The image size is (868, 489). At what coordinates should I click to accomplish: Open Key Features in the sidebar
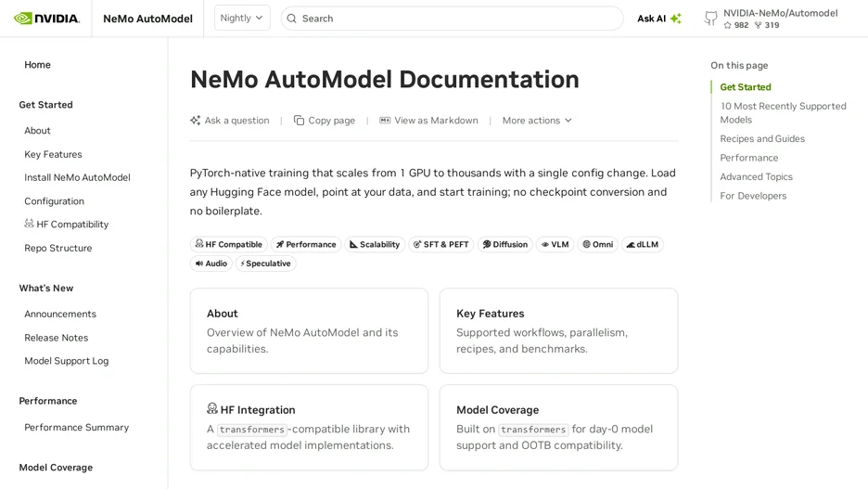[53, 155]
